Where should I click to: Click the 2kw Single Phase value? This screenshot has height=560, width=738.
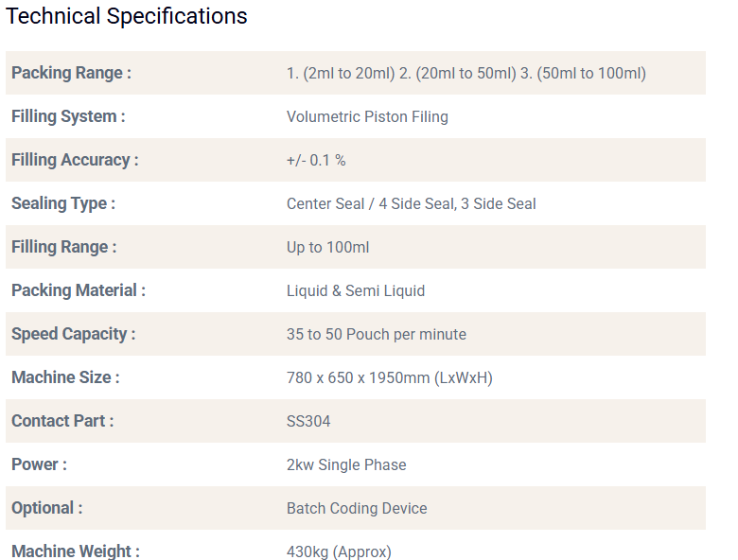[346, 464]
